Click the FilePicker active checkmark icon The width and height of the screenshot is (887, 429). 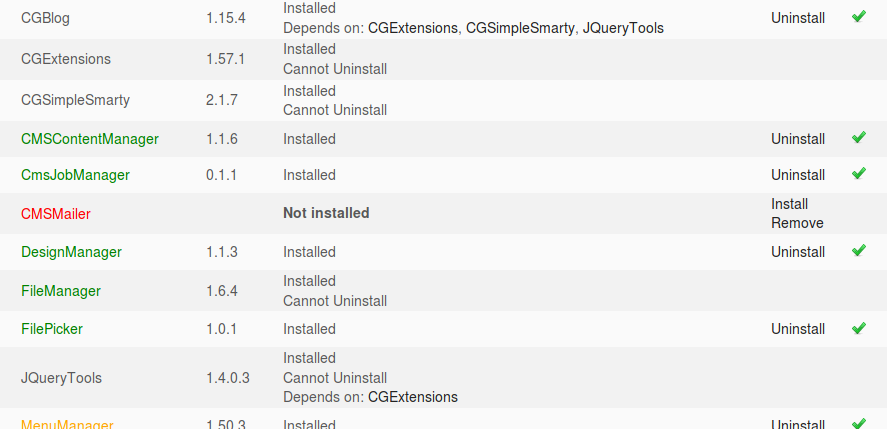point(858,328)
